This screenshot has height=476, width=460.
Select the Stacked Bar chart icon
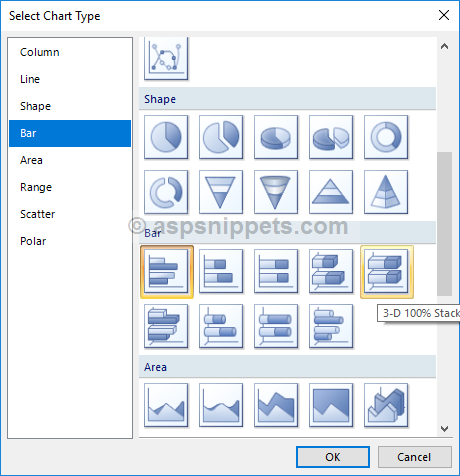(x=221, y=271)
